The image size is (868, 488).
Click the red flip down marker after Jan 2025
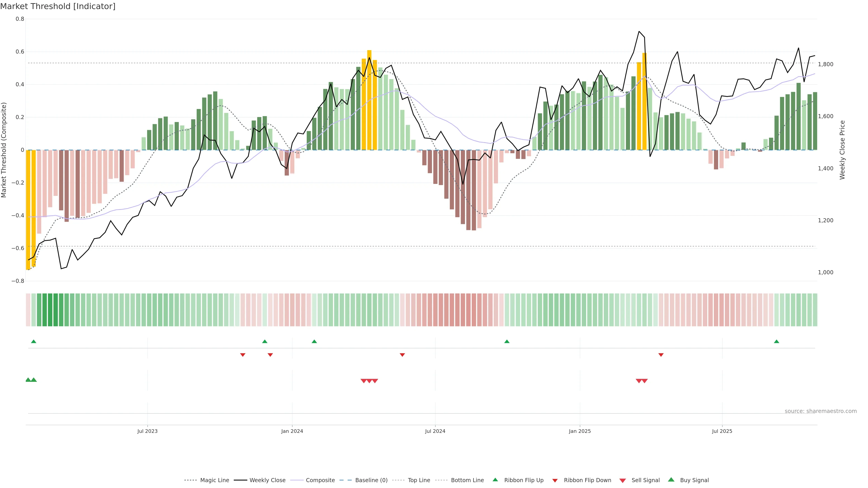pyautogui.click(x=661, y=355)
